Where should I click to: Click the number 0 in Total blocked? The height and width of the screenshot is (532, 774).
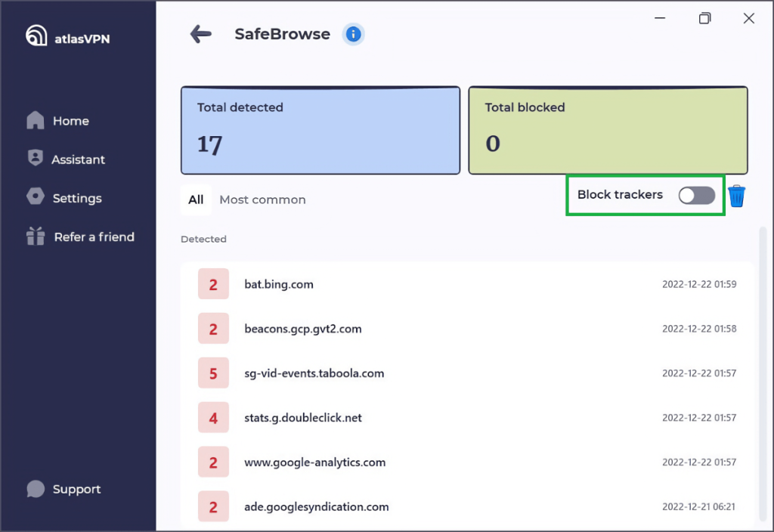(x=493, y=144)
